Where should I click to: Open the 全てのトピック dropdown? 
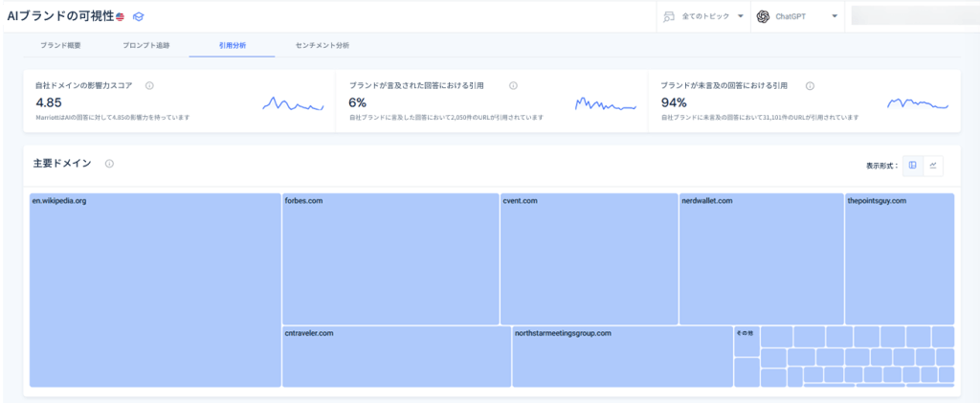click(x=703, y=17)
